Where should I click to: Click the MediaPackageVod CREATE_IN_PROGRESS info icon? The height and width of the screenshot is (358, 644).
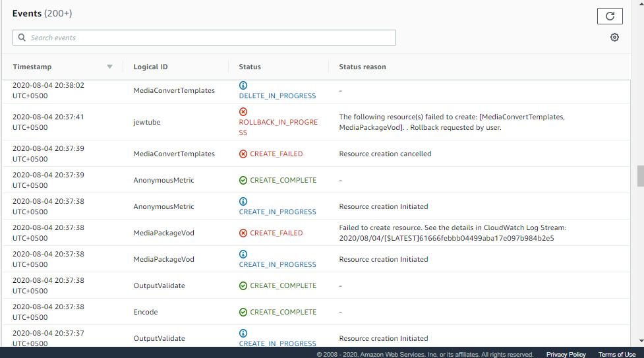pyautogui.click(x=243, y=254)
